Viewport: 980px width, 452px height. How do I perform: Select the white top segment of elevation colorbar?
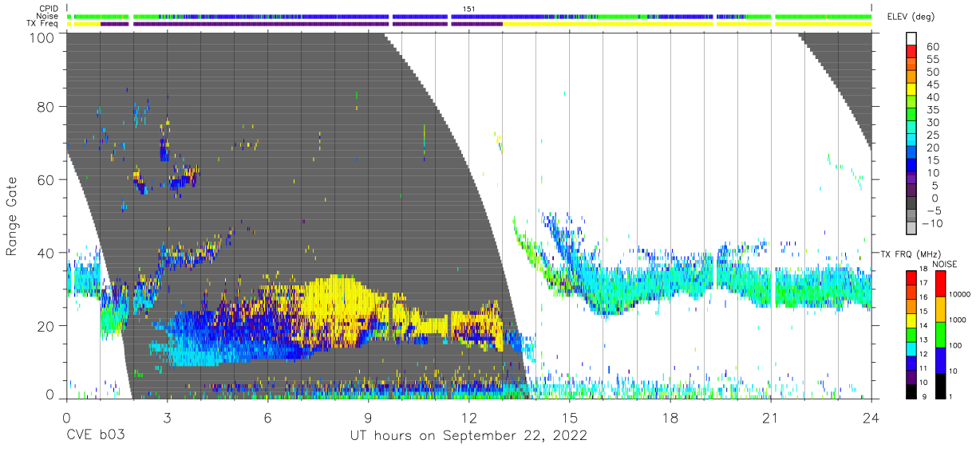click(913, 40)
